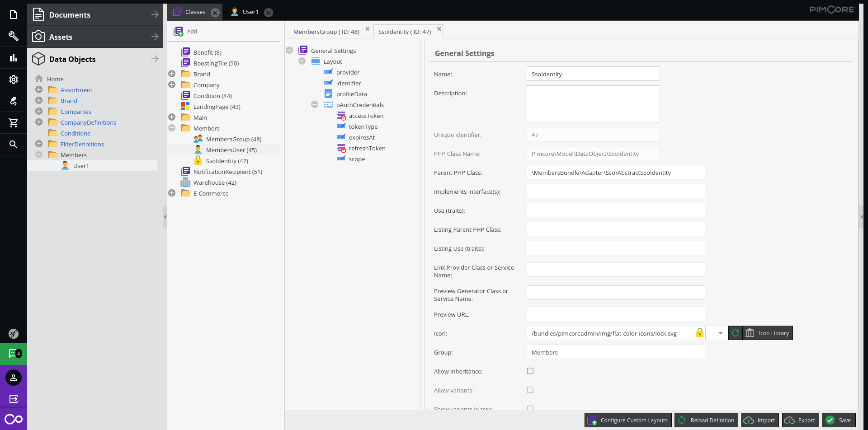This screenshot has height=430, width=868.
Task: Expand the Assortment folder in Data Objects
Action: click(39, 90)
